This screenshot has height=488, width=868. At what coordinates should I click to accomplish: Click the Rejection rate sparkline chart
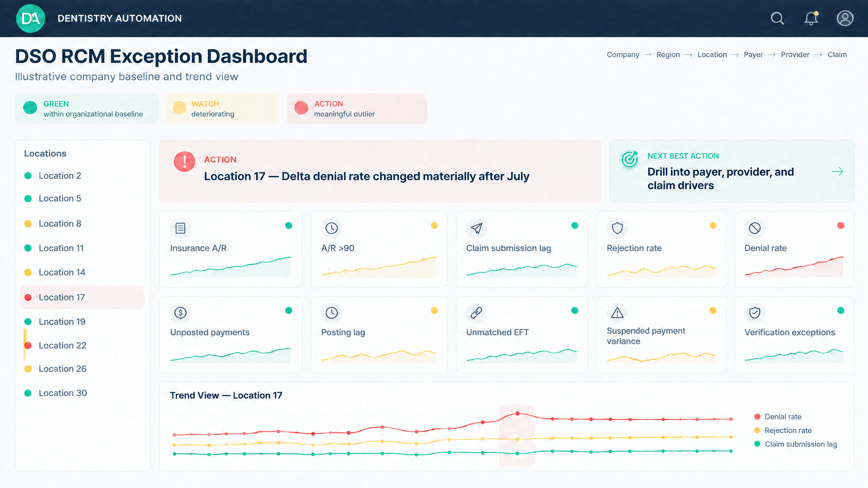[x=661, y=271]
